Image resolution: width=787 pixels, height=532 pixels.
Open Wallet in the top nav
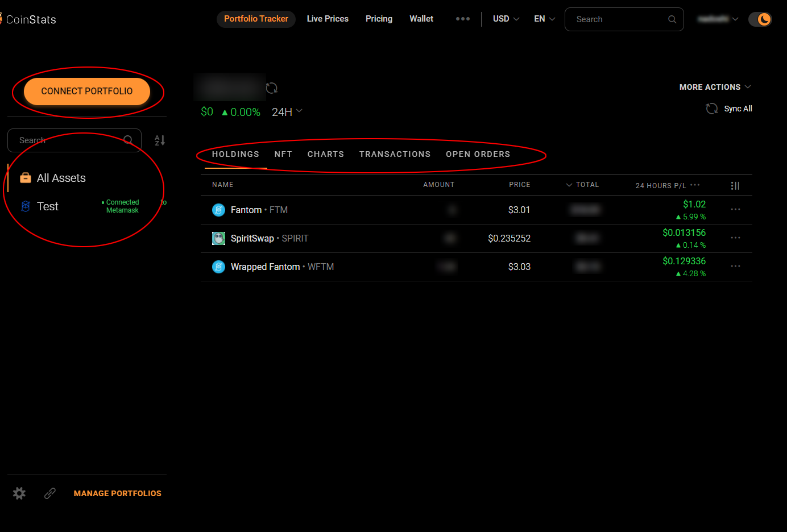(421, 19)
